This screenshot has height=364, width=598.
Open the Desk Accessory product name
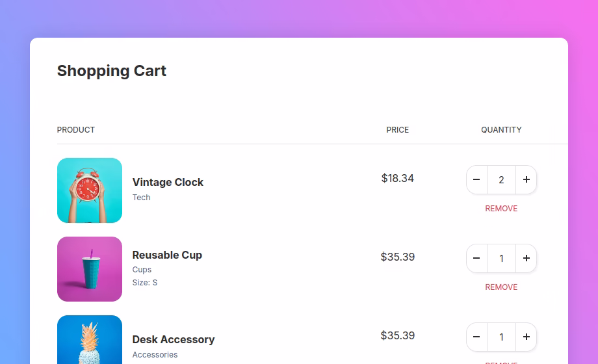pos(173,339)
